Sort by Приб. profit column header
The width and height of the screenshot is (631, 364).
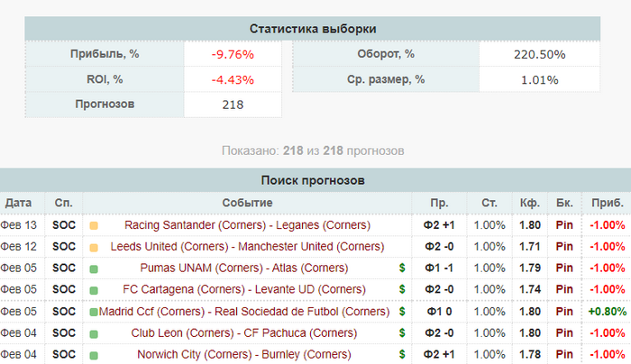point(608,203)
